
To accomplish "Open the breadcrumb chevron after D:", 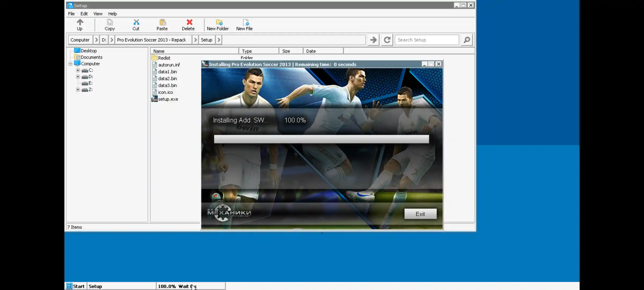I will pyautogui.click(x=112, y=39).
